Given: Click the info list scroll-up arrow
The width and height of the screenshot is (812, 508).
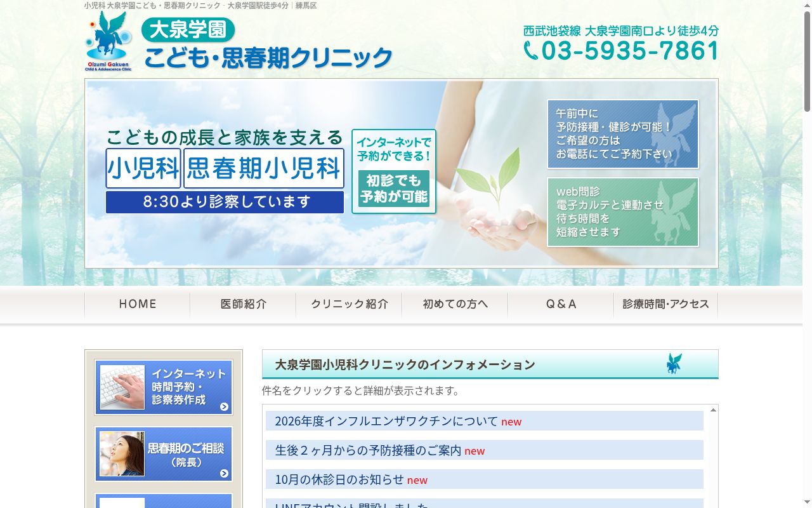Looking at the screenshot, I should pyautogui.click(x=713, y=410).
